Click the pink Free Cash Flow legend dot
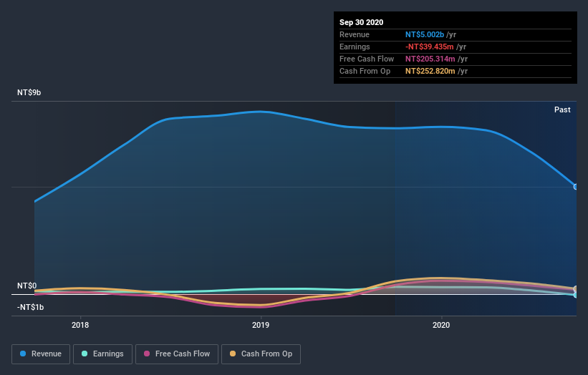The width and height of the screenshot is (588, 375). point(147,354)
